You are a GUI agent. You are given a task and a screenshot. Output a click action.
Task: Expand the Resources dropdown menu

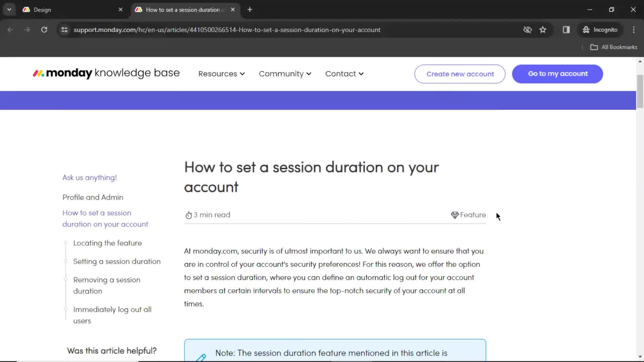(x=221, y=73)
